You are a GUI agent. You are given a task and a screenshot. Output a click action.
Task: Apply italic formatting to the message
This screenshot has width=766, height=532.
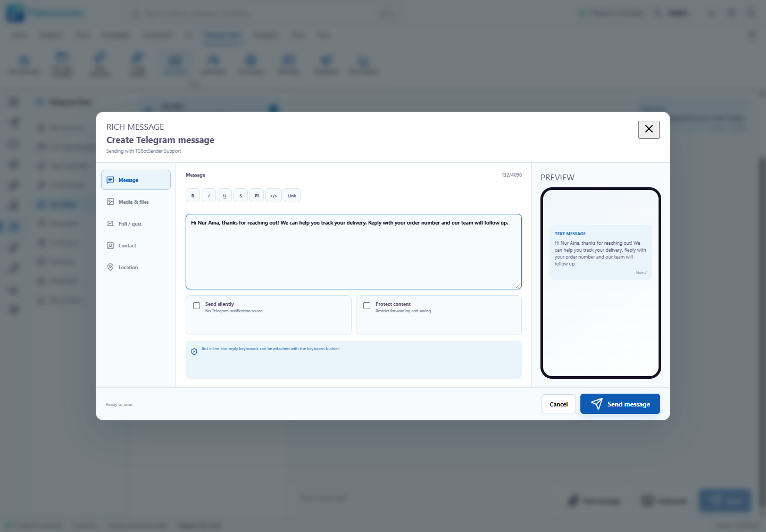pos(209,196)
